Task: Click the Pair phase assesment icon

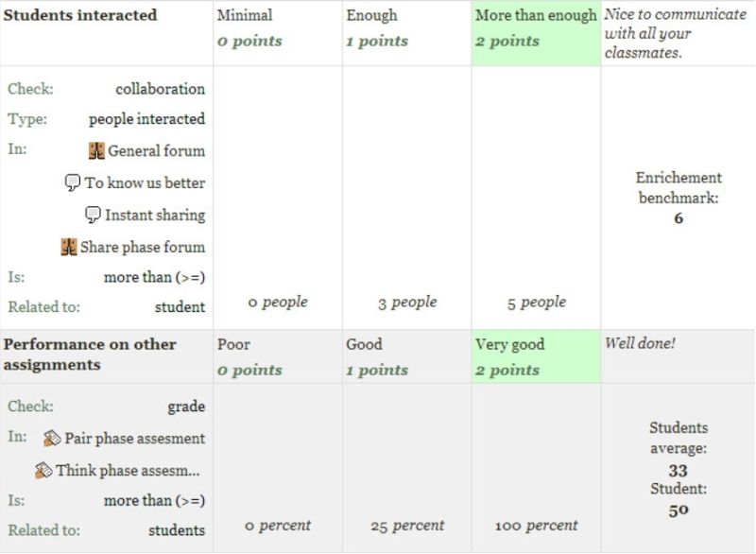Action: [x=52, y=439]
